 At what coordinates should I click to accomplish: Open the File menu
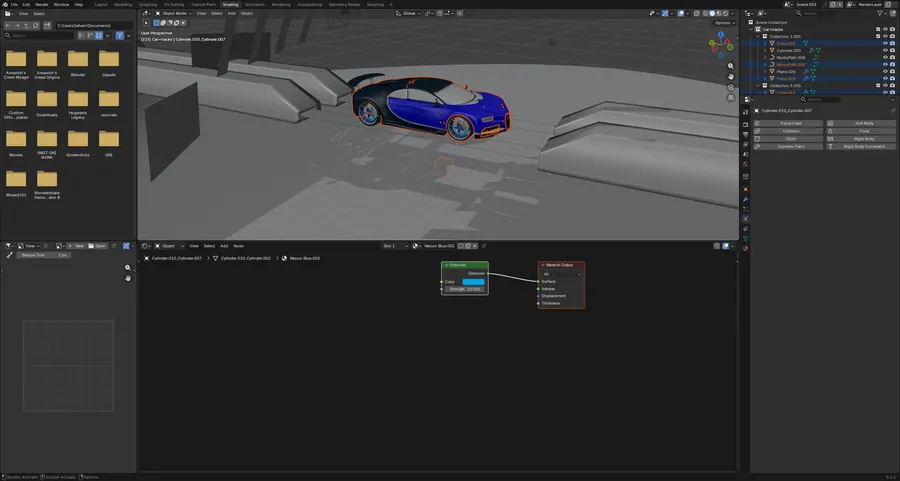point(14,5)
